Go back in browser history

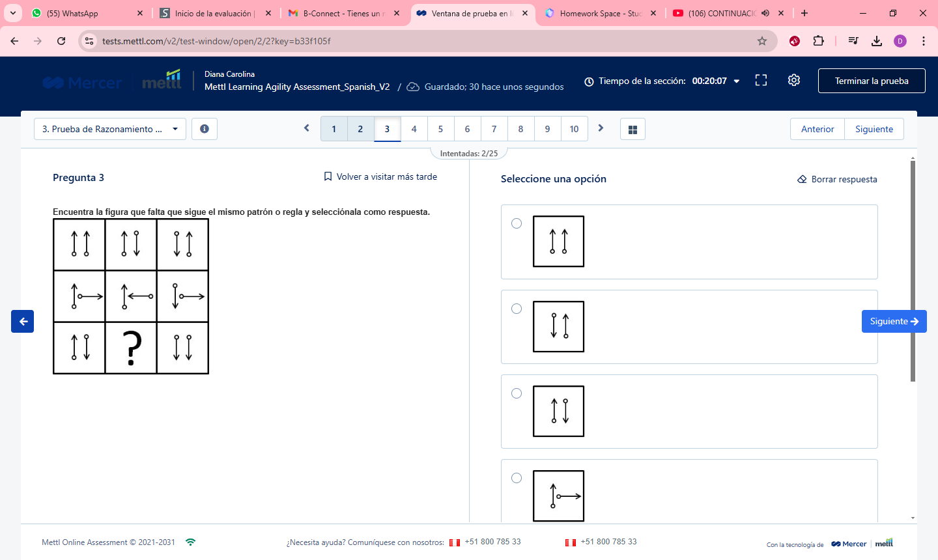point(14,41)
